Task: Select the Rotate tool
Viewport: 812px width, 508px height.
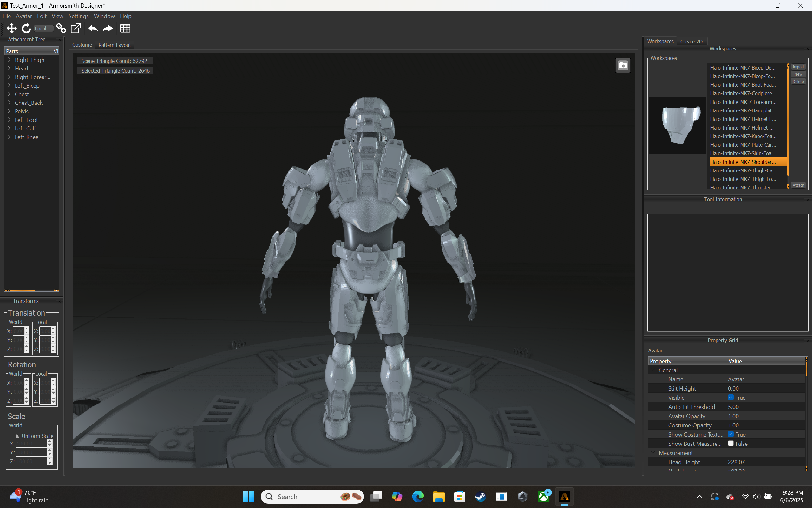Action: point(26,29)
